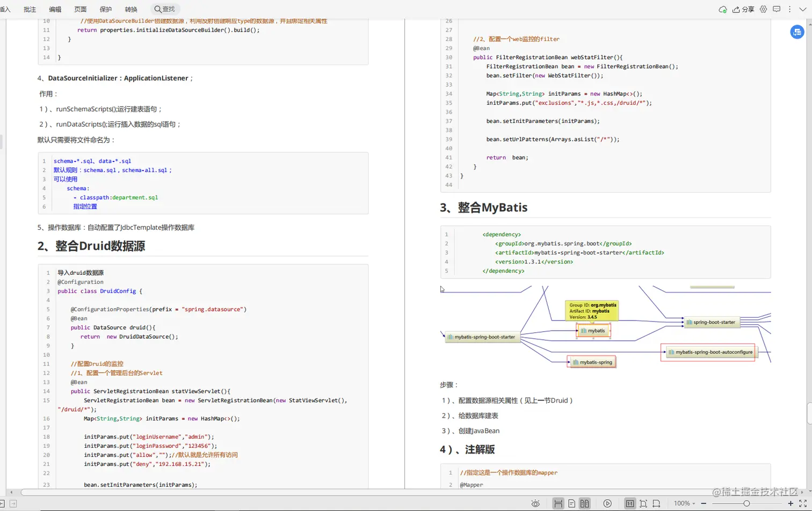Open the comments speech-bubble icon

click(x=777, y=10)
